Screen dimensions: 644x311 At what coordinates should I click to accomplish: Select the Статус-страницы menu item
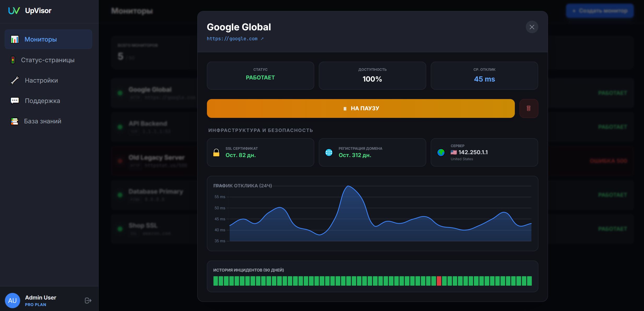48,60
